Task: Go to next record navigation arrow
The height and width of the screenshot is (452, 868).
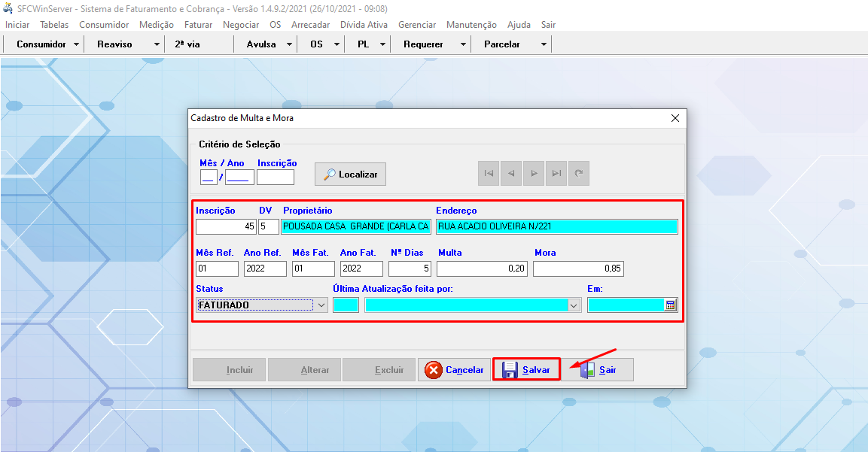Action: pos(534,174)
